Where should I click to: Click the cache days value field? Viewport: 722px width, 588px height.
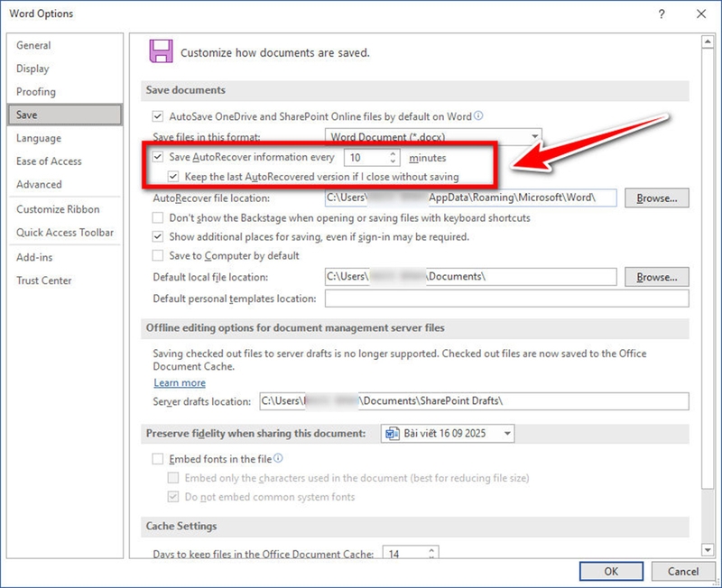click(405, 552)
